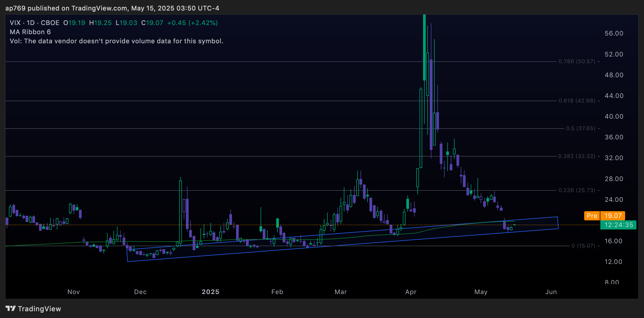Click the MA Ribbon 6 indicator label
The width and height of the screenshot is (644, 318).
(x=30, y=32)
